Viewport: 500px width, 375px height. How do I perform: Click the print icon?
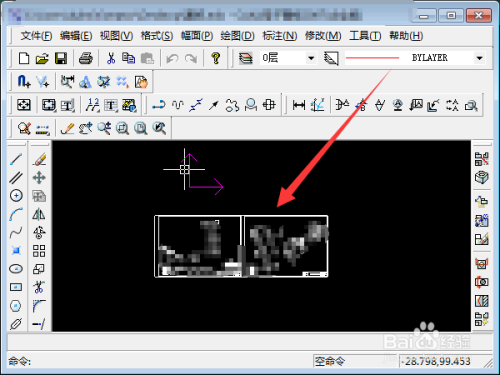click(86, 58)
